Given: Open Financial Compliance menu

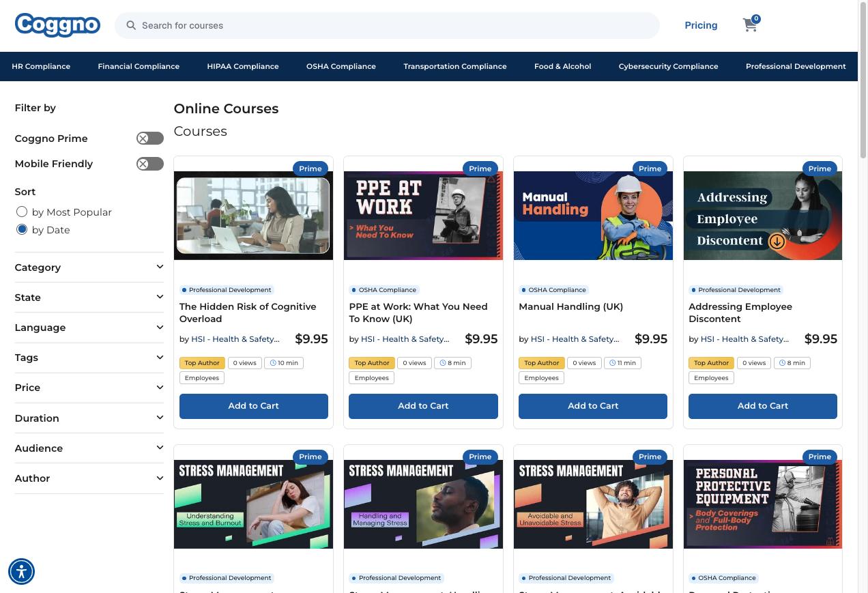Looking at the screenshot, I should pyautogui.click(x=139, y=66).
